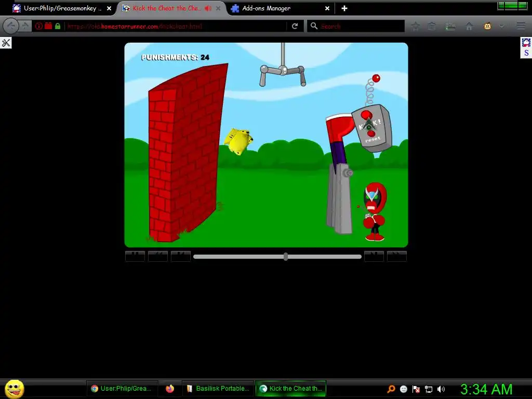The width and height of the screenshot is (532, 399).
Task: Close the User:Phlip/Greasemonkey tab
Action: (109, 8)
